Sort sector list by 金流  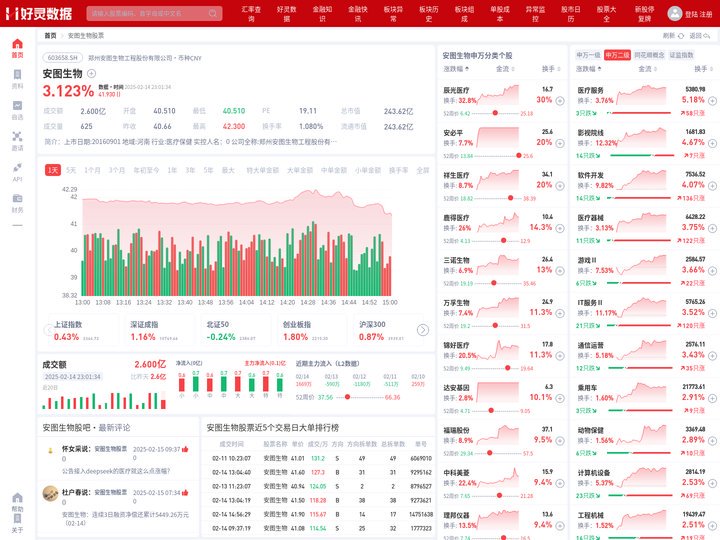coord(647,69)
